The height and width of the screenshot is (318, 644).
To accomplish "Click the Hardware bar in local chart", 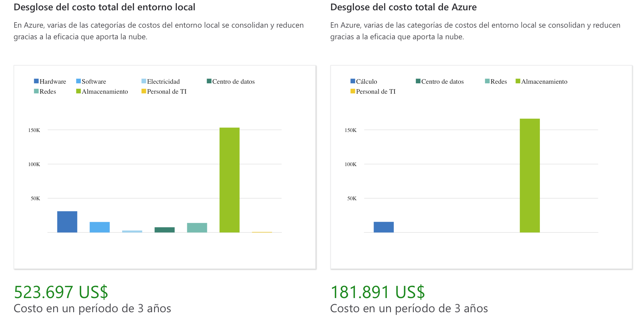I will (x=67, y=222).
